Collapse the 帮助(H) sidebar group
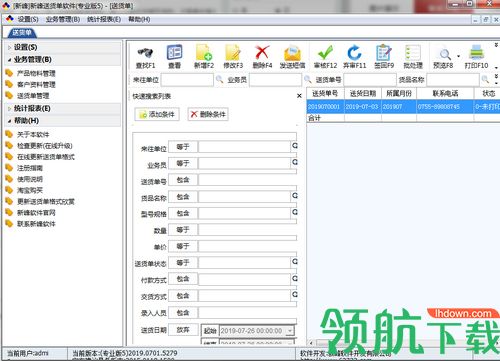Viewport: 500px width, 361px height. pos(9,121)
